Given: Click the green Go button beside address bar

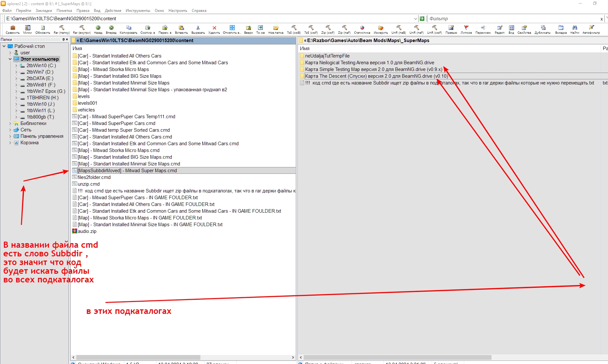Looking at the screenshot, I should (422, 19).
